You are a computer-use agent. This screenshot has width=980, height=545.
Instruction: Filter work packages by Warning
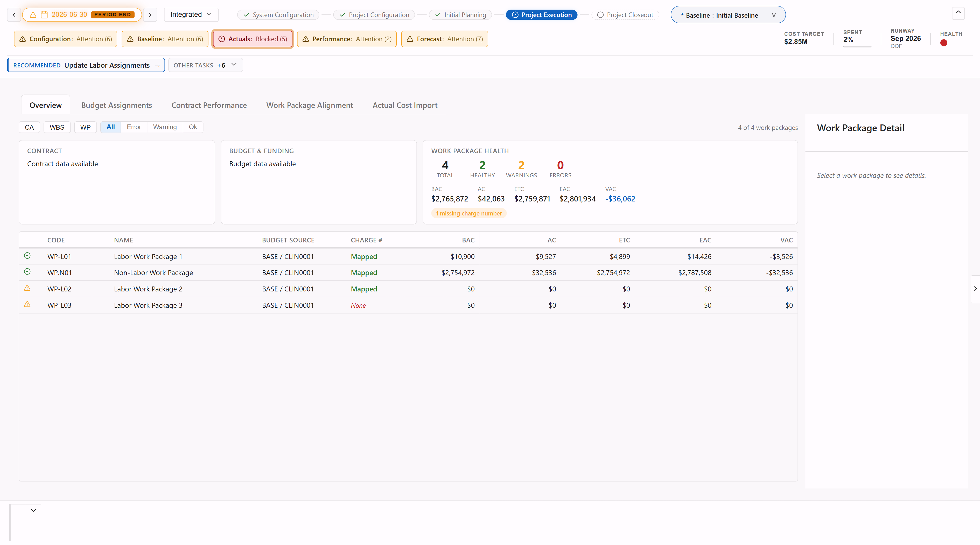(165, 127)
